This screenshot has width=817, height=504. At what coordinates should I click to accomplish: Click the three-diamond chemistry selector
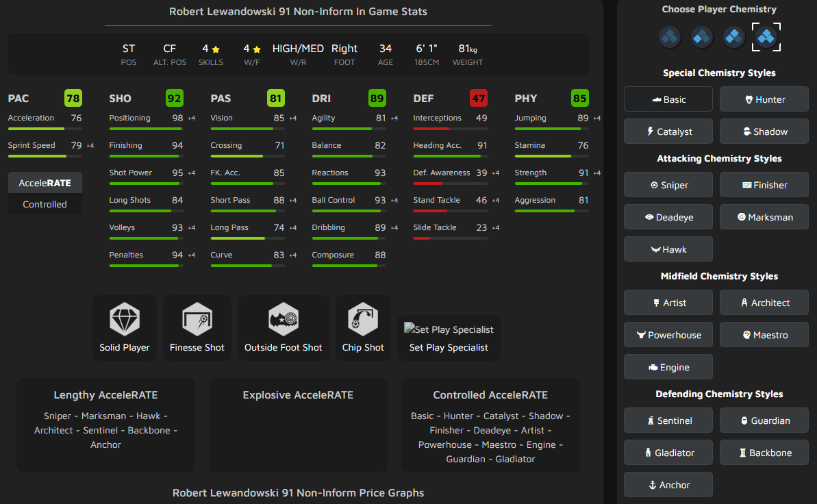[733, 37]
